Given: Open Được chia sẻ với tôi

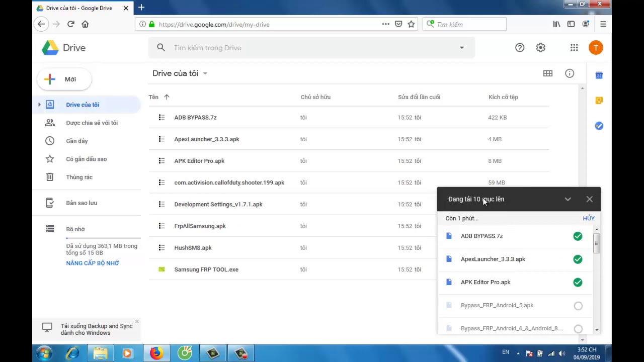Looking at the screenshot, I should tap(87, 123).
